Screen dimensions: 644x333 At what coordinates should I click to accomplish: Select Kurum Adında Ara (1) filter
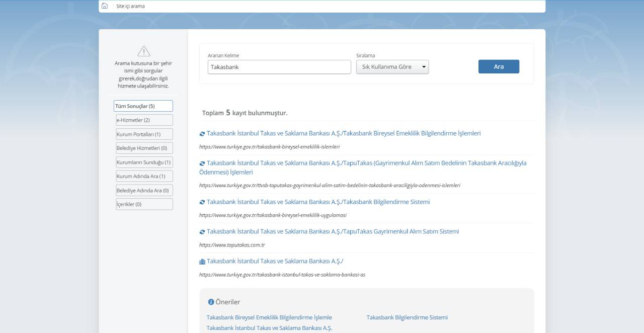(x=144, y=176)
